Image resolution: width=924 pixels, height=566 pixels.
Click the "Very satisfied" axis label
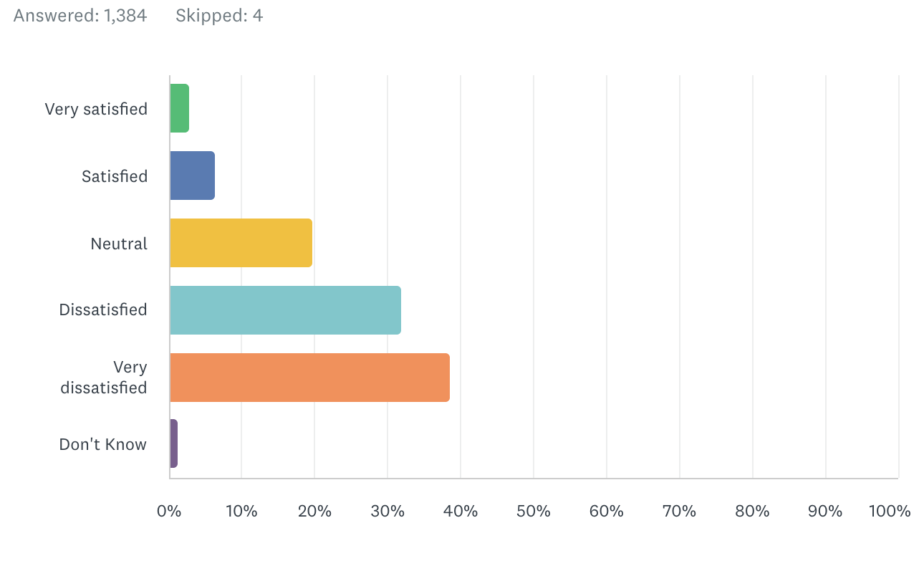96,109
